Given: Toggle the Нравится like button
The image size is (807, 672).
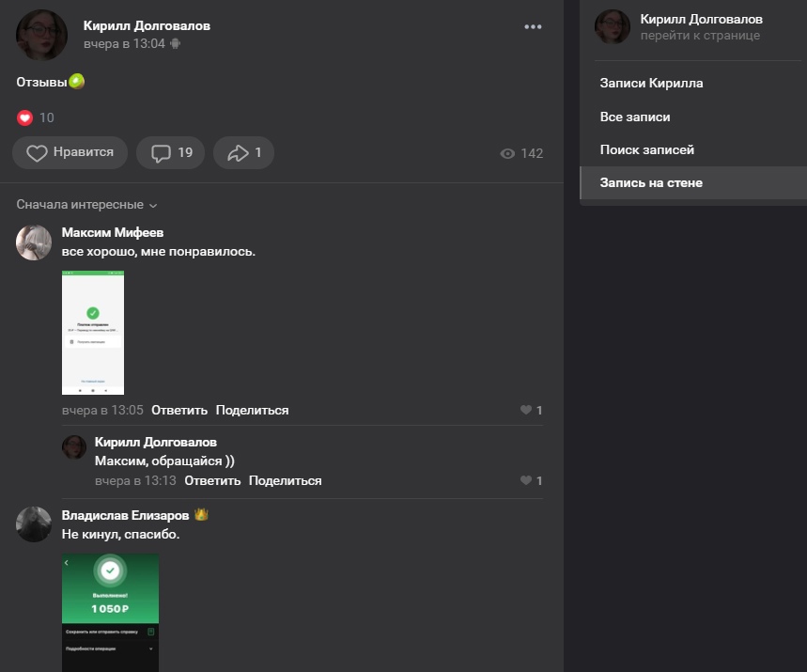Looking at the screenshot, I should (70, 153).
